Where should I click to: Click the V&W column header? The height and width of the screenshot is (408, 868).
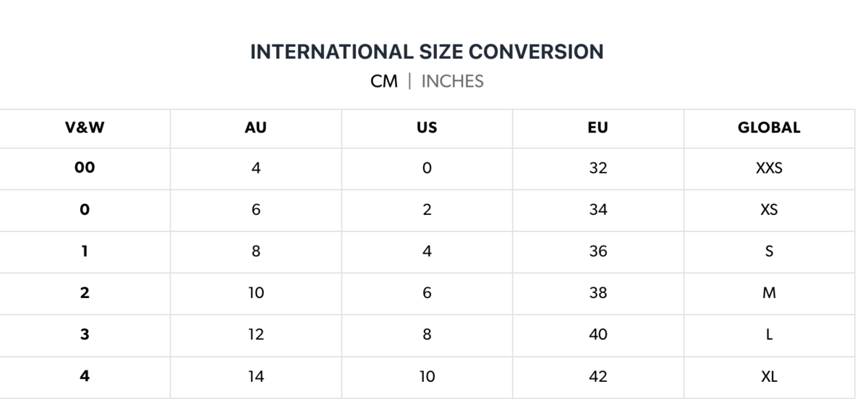coord(85,128)
